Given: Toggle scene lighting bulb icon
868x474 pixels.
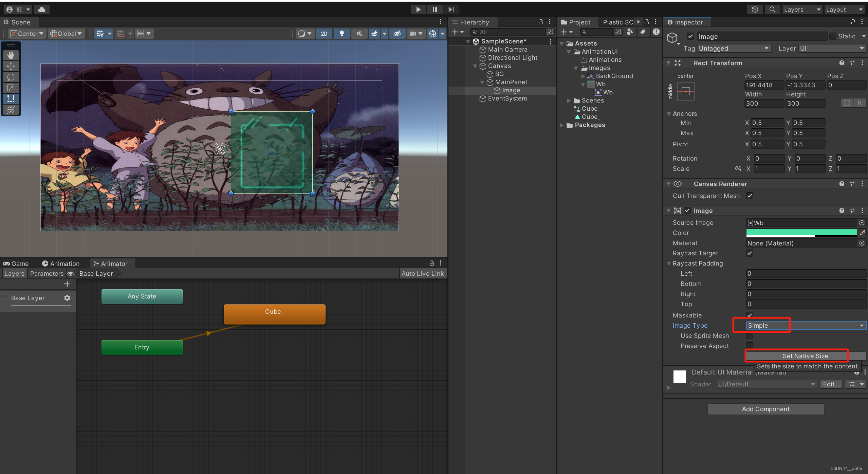Looking at the screenshot, I should click(342, 34).
